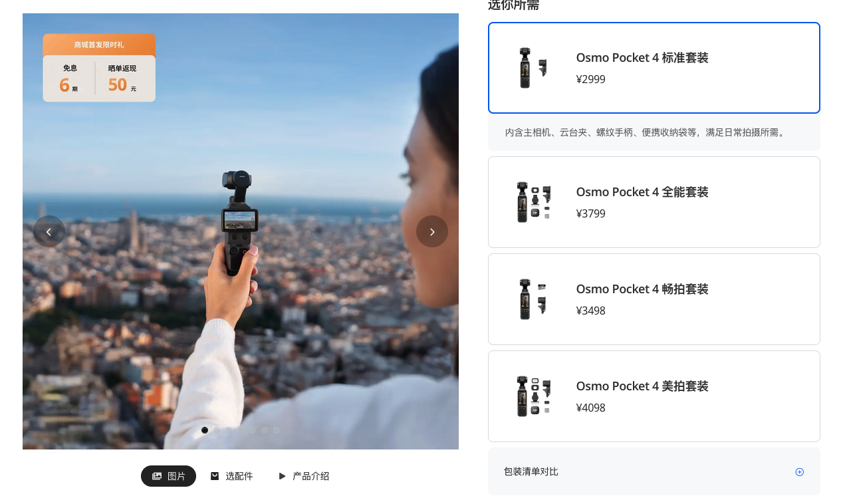Click the ¥2999 price on the standard package
The height and width of the screenshot is (504, 849).
coord(590,79)
